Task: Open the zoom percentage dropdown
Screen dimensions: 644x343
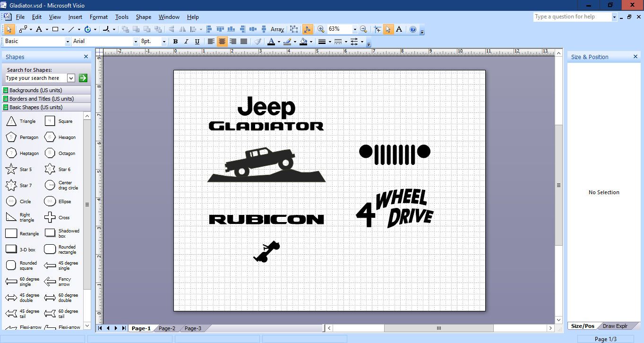Action: (x=354, y=29)
